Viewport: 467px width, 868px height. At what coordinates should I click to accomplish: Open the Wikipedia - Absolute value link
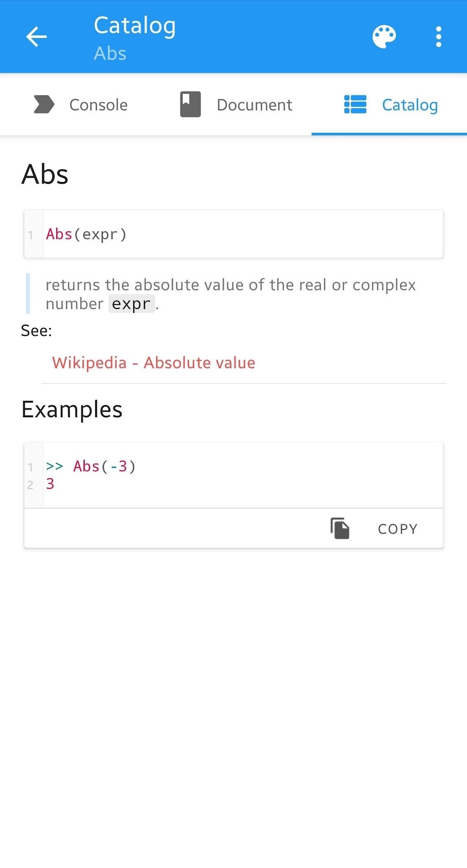[153, 363]
